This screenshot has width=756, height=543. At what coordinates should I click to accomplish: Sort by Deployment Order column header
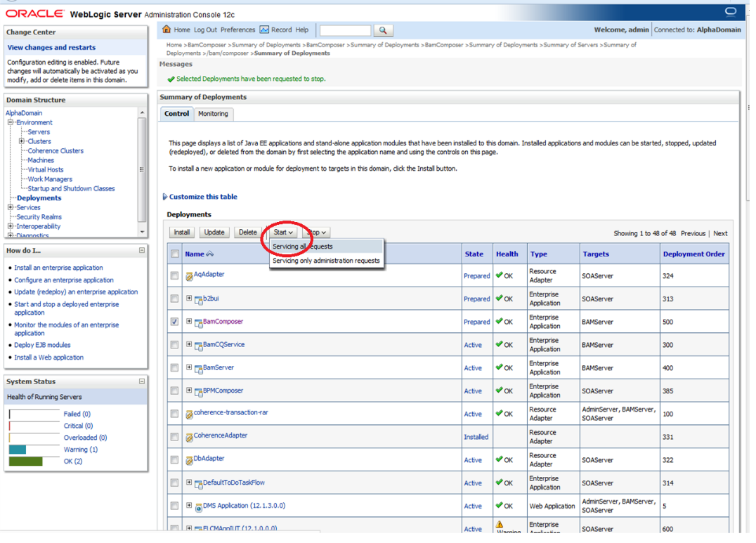pos(693,254)
